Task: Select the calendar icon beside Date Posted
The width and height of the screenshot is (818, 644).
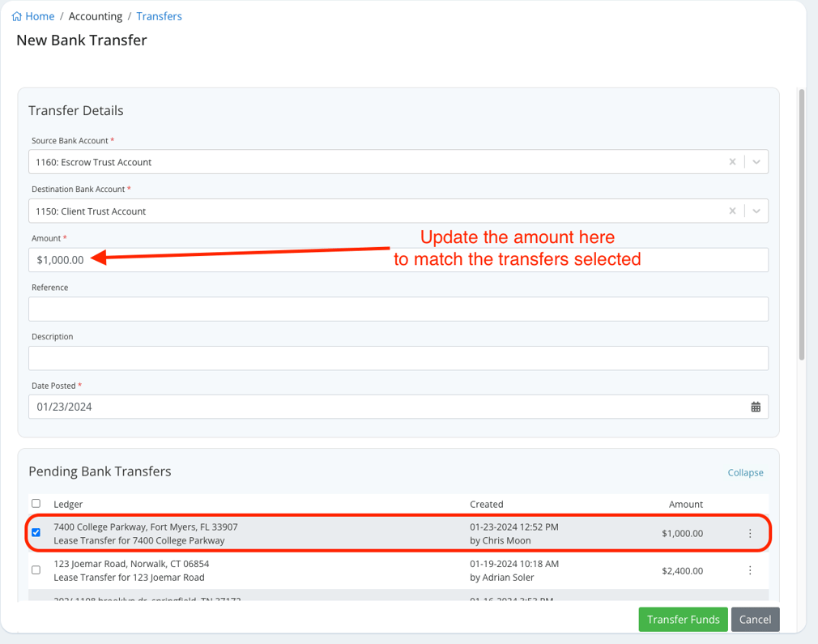Action: pyautogui.click(x=756, y=407)
